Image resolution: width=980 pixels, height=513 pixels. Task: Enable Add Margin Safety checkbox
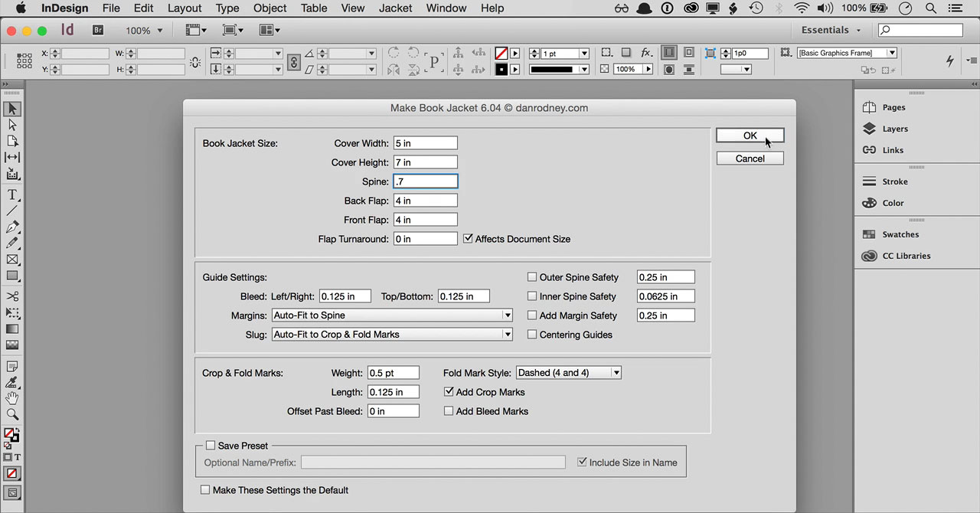532,315
